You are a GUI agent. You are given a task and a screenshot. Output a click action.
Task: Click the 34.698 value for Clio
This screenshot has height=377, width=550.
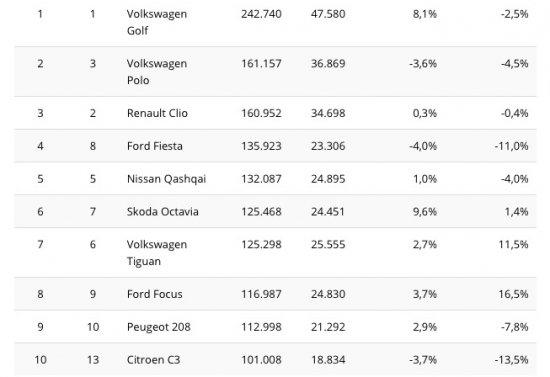pos(328,113)
